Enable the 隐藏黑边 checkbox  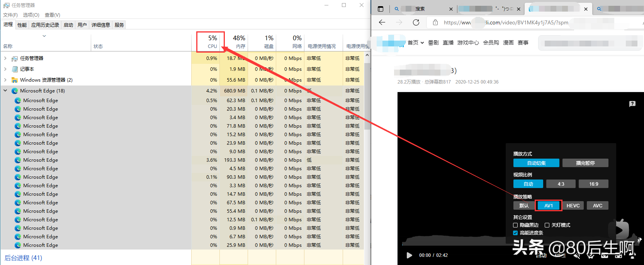click(515, 225)
